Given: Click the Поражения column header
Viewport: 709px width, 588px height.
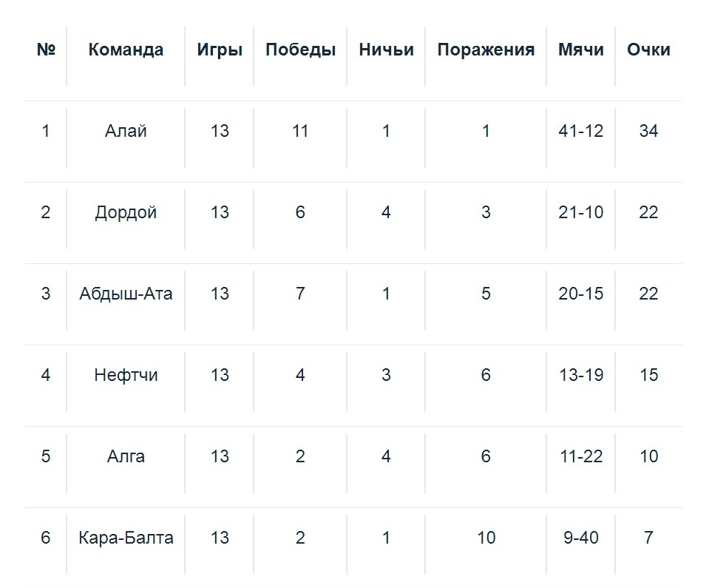Looking at the screenshot, I should coord(486,50).
